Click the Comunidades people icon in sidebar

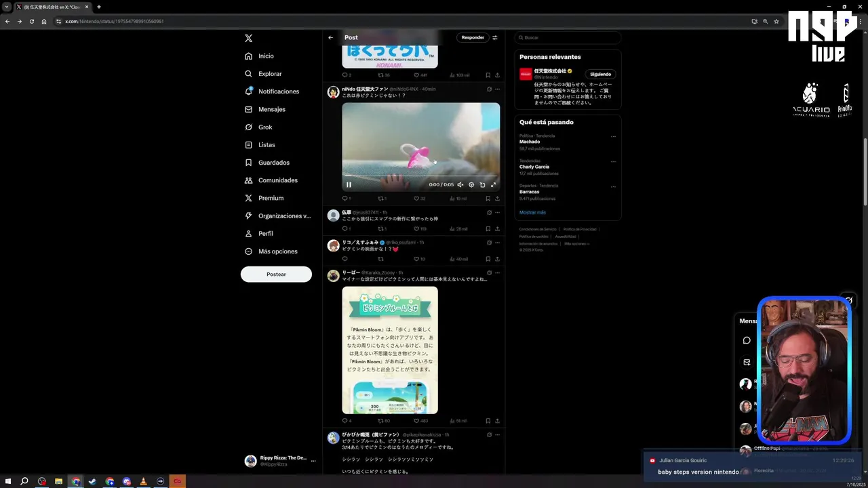point(249,180)
